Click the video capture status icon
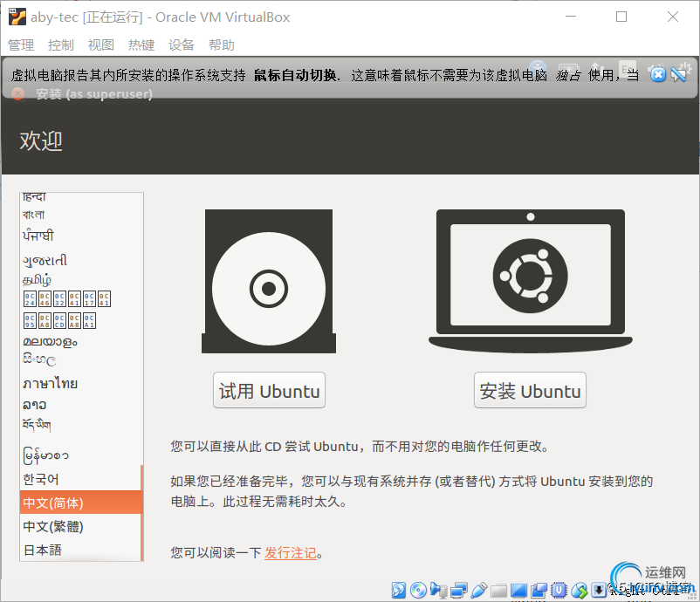 tap(539, 590)
